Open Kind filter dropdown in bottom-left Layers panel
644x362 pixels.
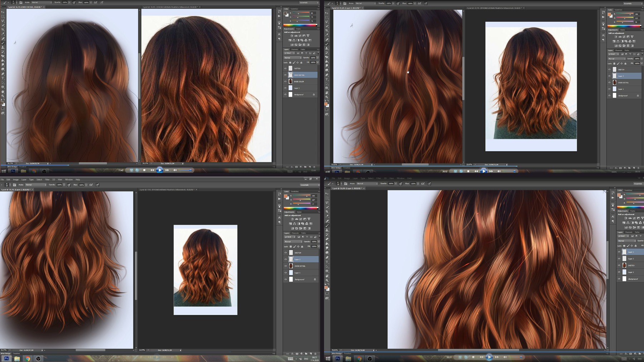tap(290, 237)
